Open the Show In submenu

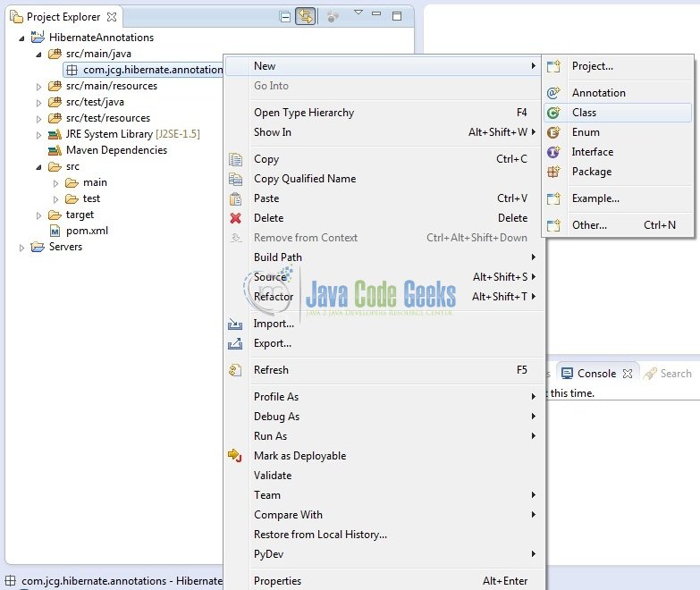pos(384,132)
